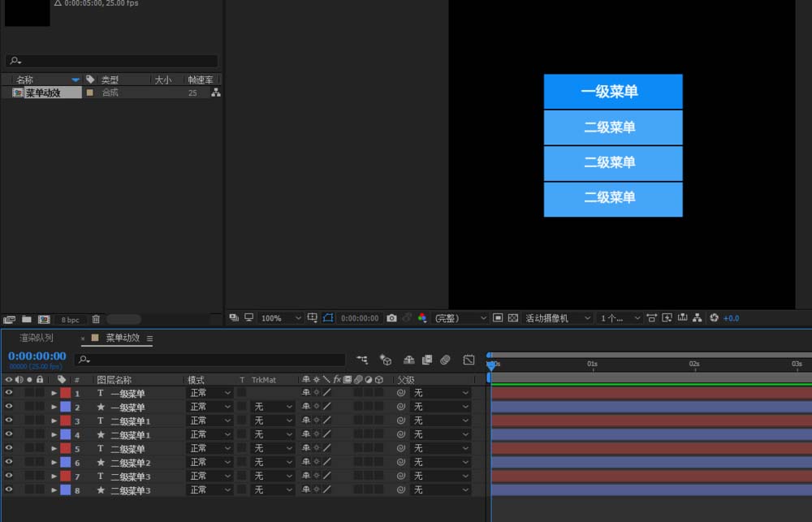Click the snapshot camera icon in viewer
This screenshot has height=522, width=812.
(391, 318)
